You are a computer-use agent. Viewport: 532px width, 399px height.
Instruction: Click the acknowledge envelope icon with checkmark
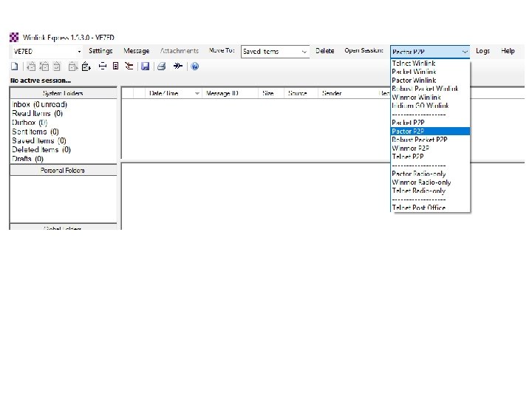tap(57, 66)
